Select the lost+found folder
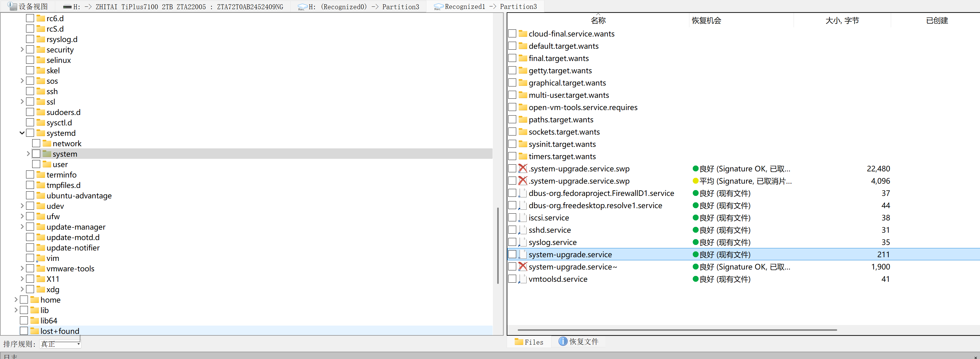 click(x=60, y=331)
